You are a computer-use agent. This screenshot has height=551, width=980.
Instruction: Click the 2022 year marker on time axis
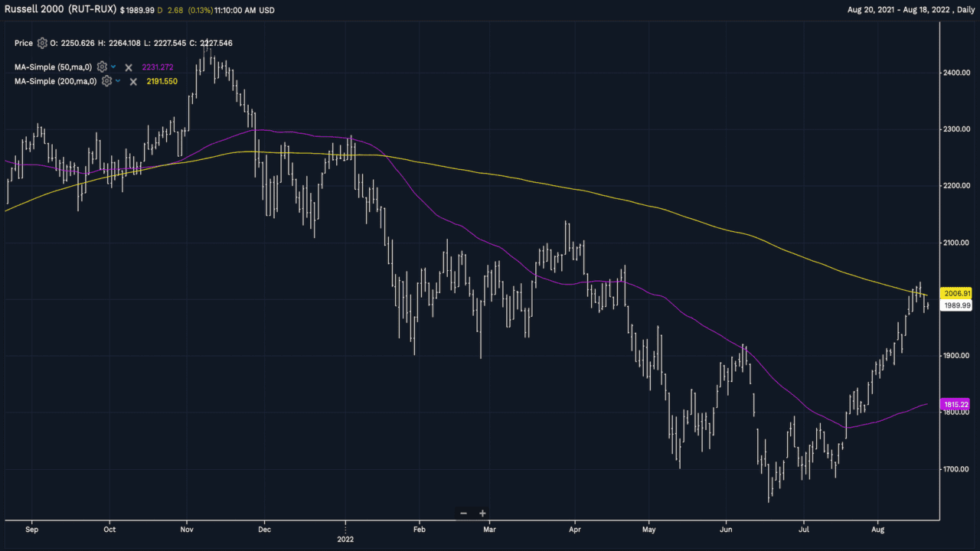click(346, 540)
